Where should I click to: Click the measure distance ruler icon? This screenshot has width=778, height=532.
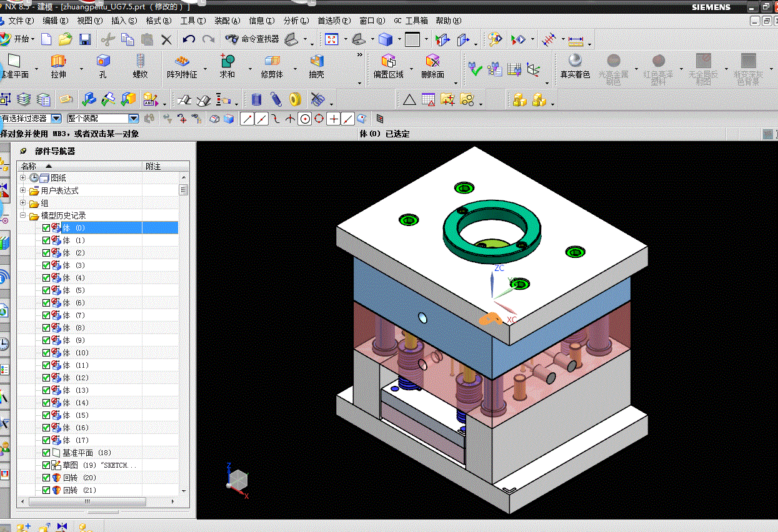point(576,41)
